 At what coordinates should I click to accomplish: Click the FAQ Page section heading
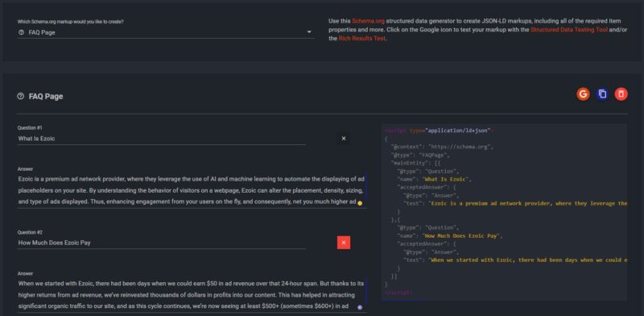(x=46, y=97)
